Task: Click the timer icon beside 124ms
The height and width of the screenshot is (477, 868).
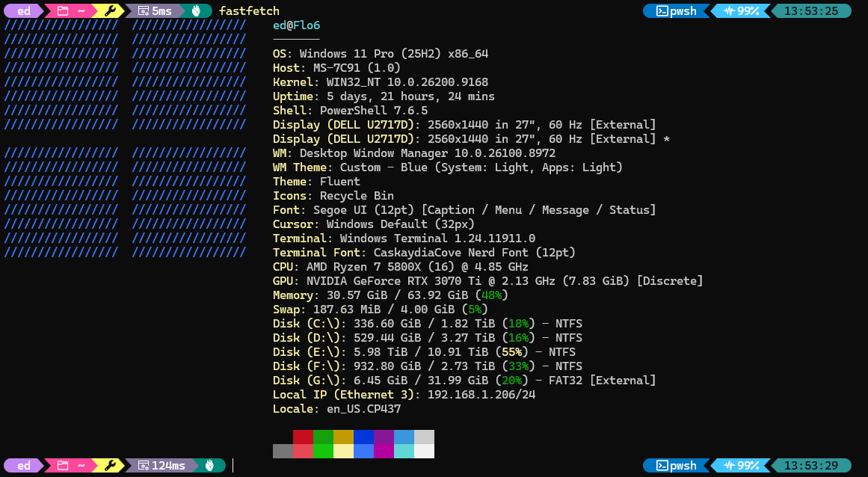Action: [x=144, y=465]
